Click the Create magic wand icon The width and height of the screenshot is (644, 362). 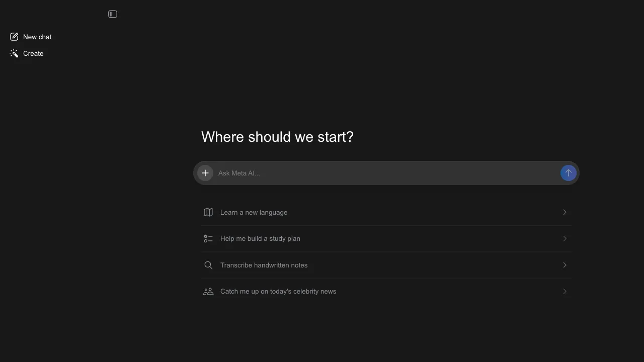point(14,53)
